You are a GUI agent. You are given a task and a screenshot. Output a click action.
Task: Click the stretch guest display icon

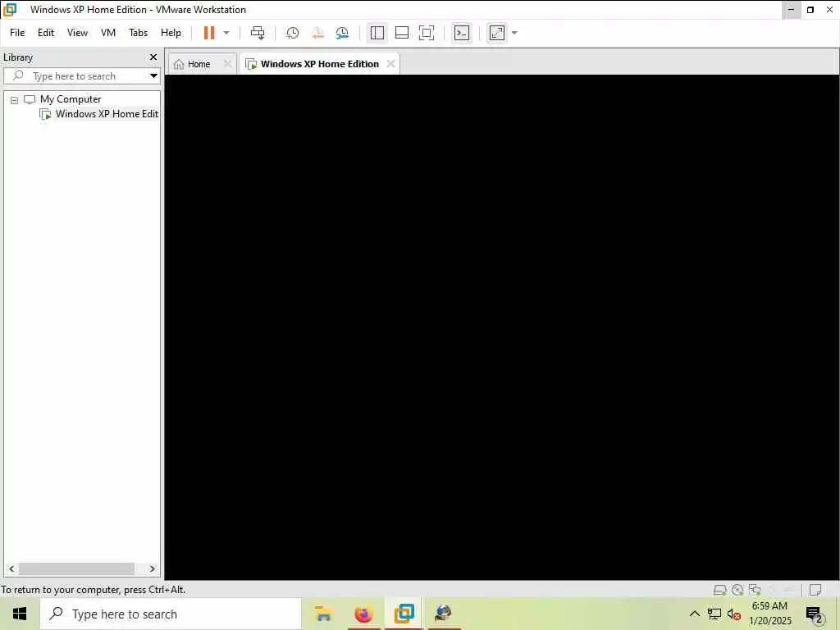pyautogui.click(x=497, y=33)
